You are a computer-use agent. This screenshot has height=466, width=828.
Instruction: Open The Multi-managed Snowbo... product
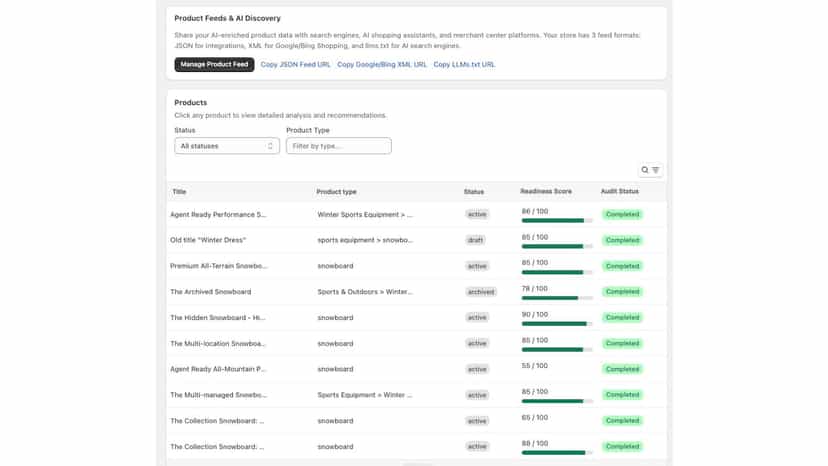(x=219, y=395)
